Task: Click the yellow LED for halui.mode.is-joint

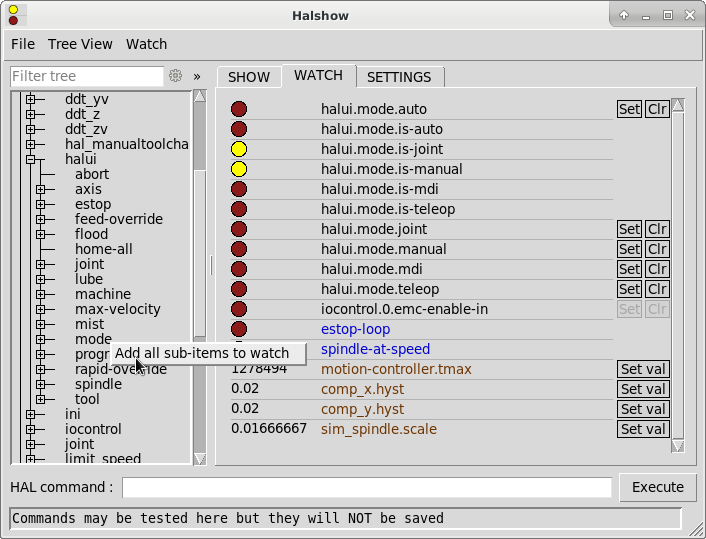Action: (239, 149)
